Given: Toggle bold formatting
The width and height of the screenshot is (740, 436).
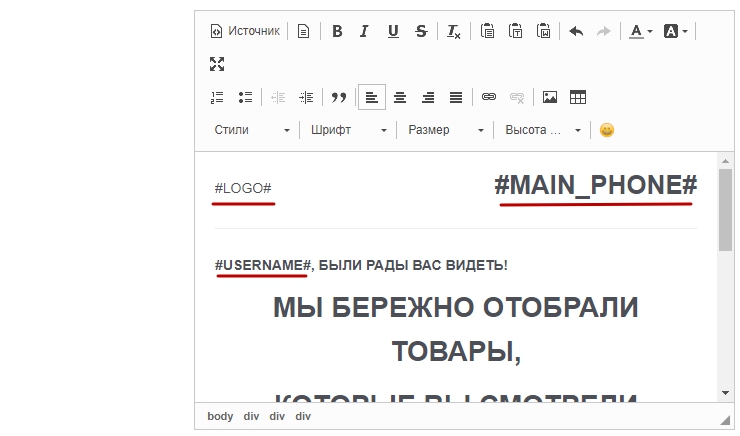Looking at the screenshot, I should click(337, 31).
